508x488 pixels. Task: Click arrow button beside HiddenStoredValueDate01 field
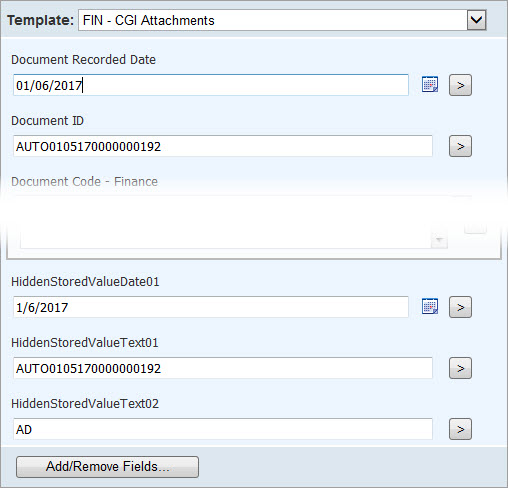[x=460, y=307]
